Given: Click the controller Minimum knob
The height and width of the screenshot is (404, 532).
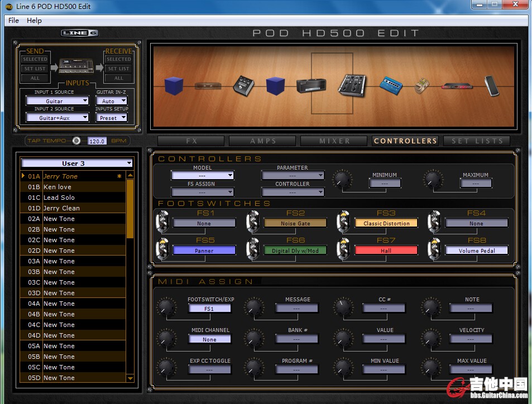Looking at the screenshot, I should (x=342, y=179).
